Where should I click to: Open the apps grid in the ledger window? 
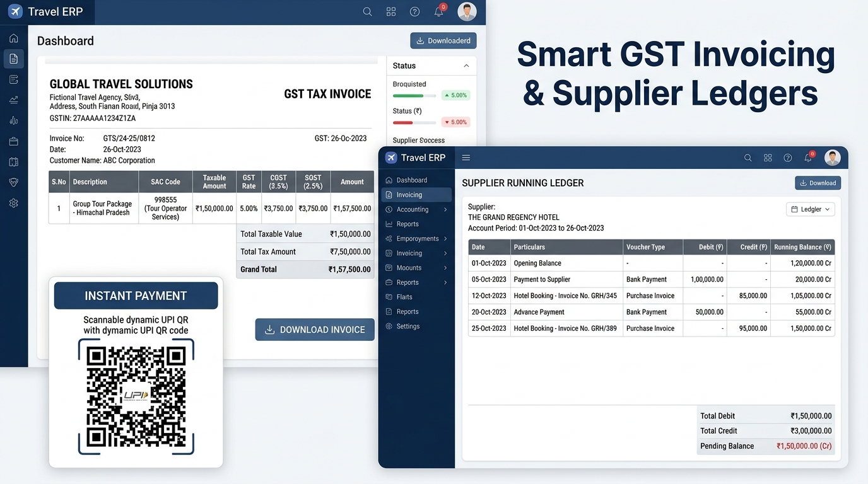pyautogui.click(x=768, y=158)
